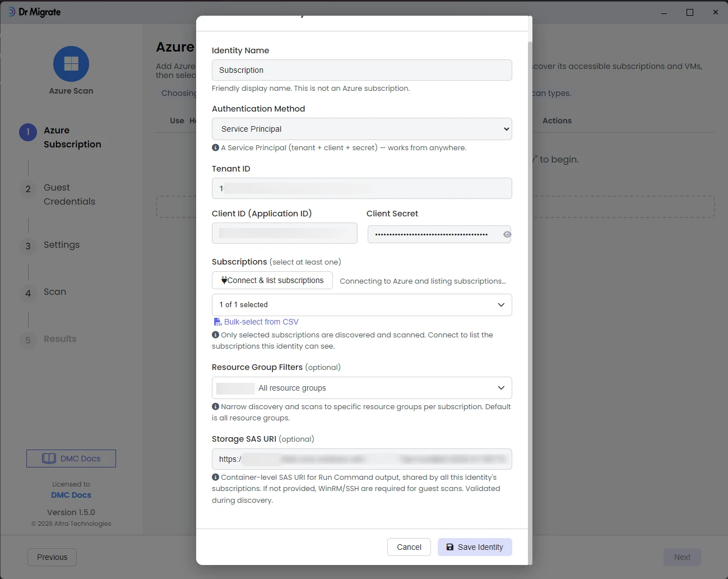
Task: Minimize the Dr Migrate window
Action: click(x=664, y=12)
